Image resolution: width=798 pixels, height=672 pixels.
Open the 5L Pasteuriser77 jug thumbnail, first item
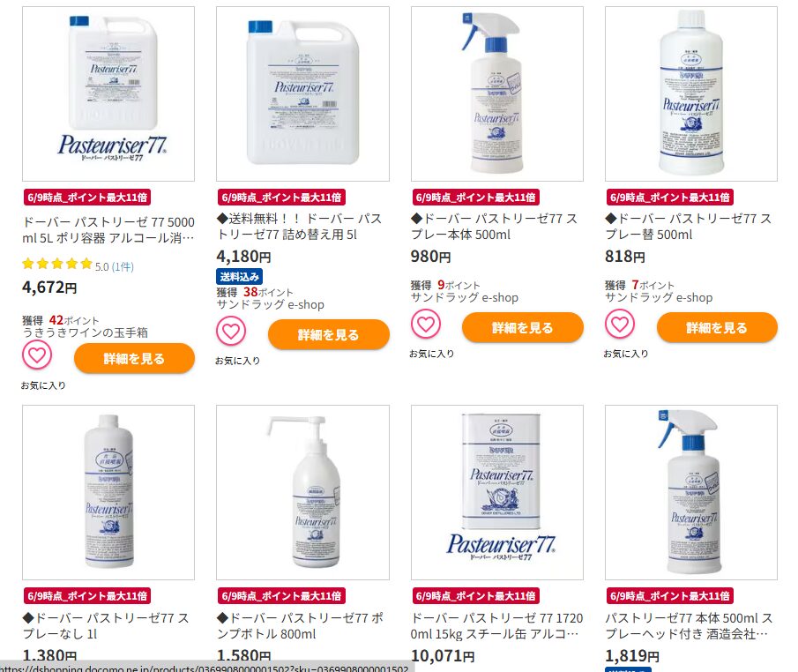(108, 93)
